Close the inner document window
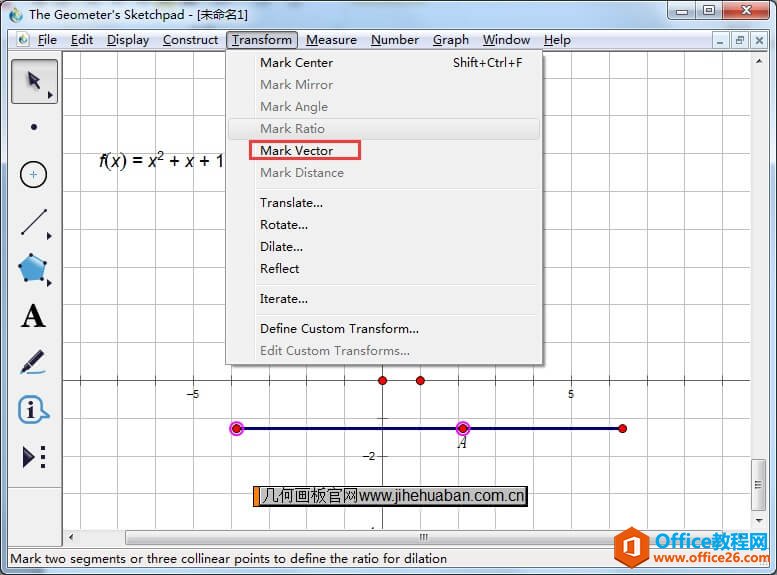Image resolution: width=777 pixels, height=575 pixels. 759,40
